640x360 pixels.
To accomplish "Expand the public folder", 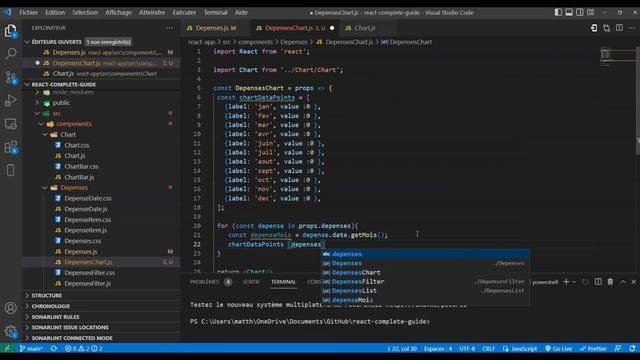I will pyautogui.click(x=61, y=103).
